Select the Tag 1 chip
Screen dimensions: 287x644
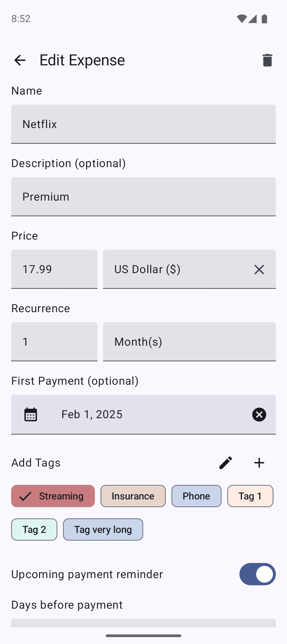(250, 496)
